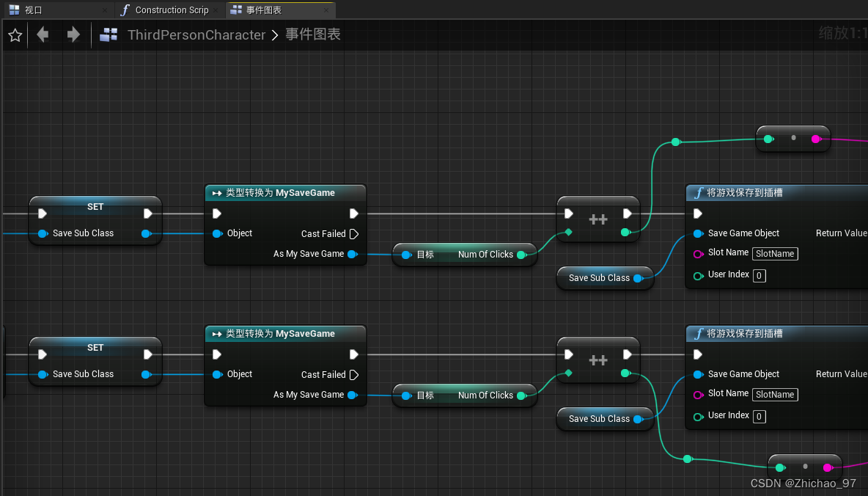868x496 pixels.
Task: Click ThirdPersonCharacter breadcrumb
Action: [196, 35]
